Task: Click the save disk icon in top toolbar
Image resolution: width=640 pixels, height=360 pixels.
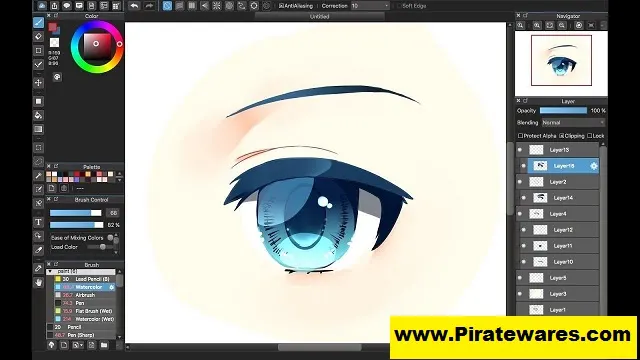Action: point(91,6)
